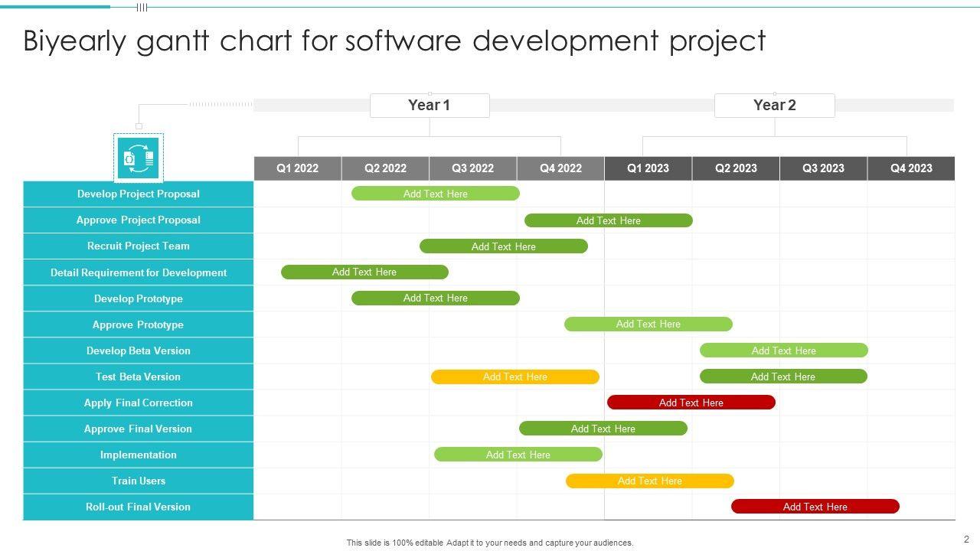Select the dark green Test Beta Version bar

click(x=782, y=377)
